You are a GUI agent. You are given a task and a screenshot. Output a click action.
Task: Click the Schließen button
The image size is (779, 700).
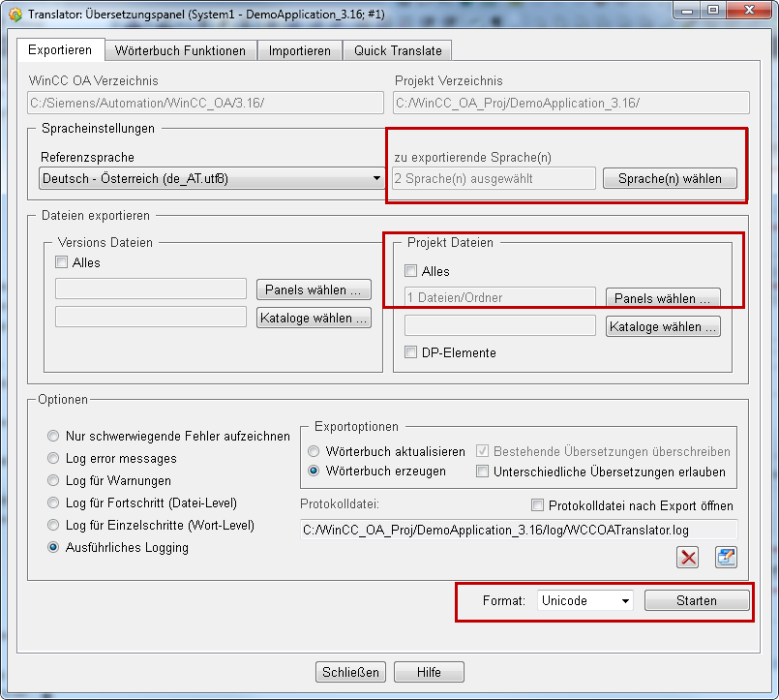click(x=350, y=672)
